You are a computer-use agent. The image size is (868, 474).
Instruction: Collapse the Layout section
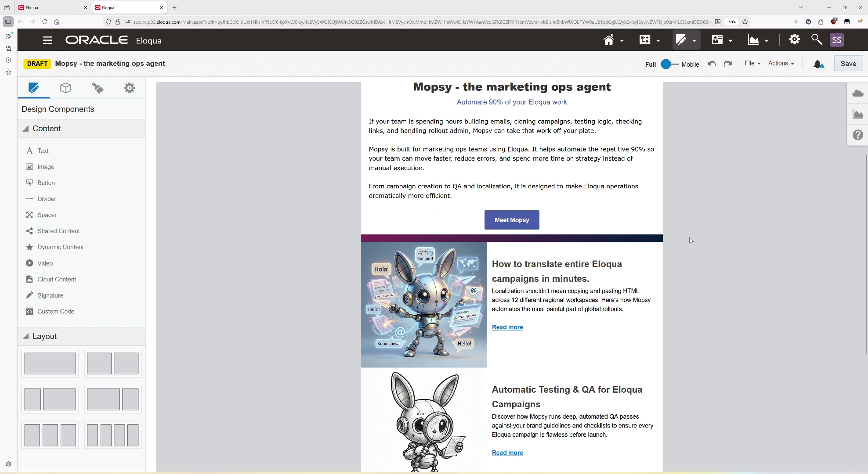(82, 337)
